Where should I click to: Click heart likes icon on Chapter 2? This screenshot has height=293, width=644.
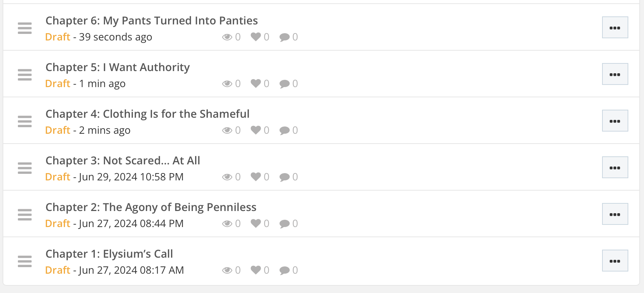point(256,223)
